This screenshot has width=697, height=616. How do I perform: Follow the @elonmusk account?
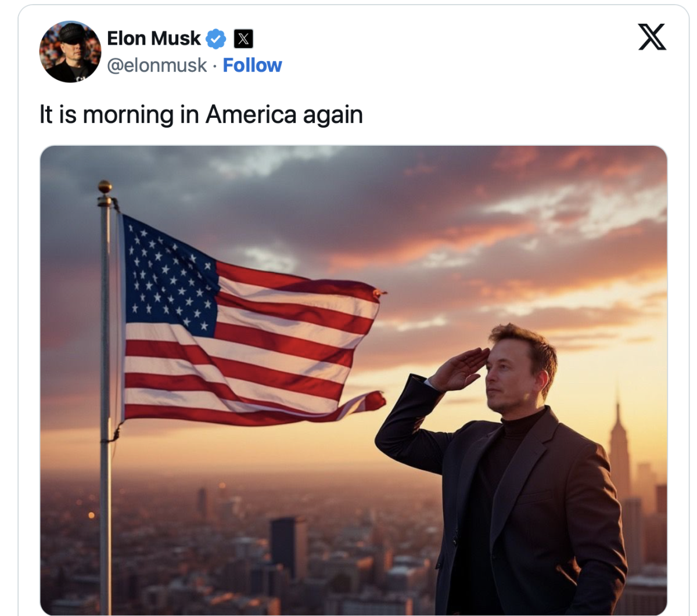(252, 65)
